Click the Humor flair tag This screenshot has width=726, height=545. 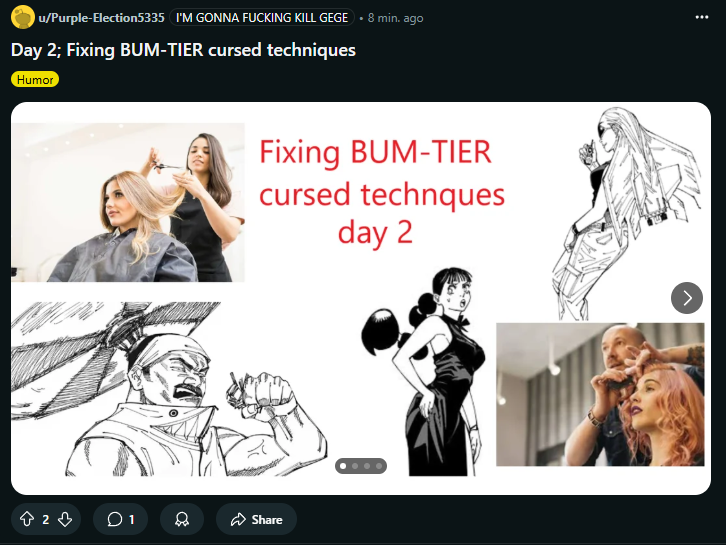[35, 79]
